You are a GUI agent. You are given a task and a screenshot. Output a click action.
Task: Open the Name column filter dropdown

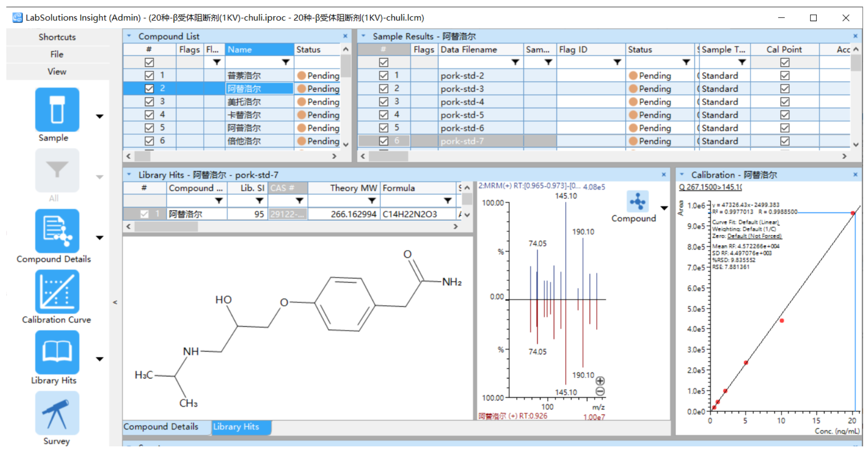tap(285, 62)
